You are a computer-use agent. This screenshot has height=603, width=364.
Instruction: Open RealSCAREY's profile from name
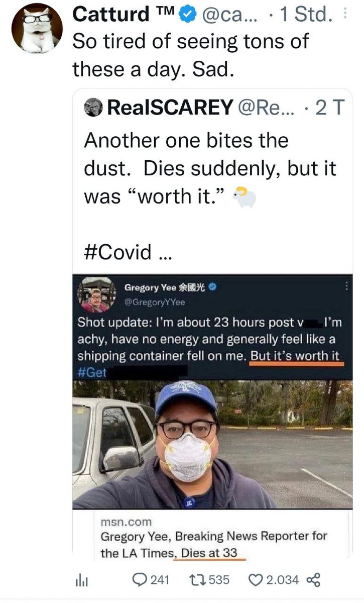coord(170,107)
